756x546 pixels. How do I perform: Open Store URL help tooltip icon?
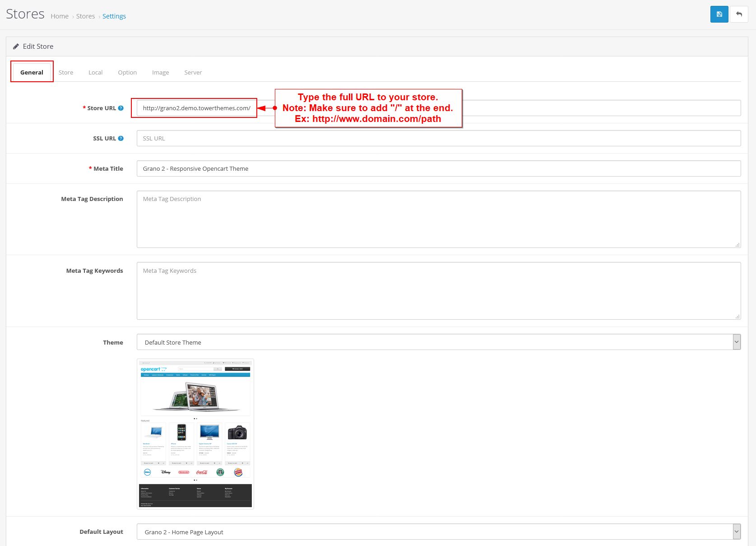tap(121, 108)
